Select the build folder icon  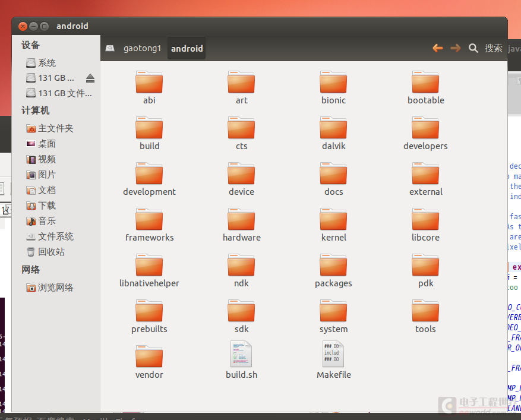tap(149, 128)
